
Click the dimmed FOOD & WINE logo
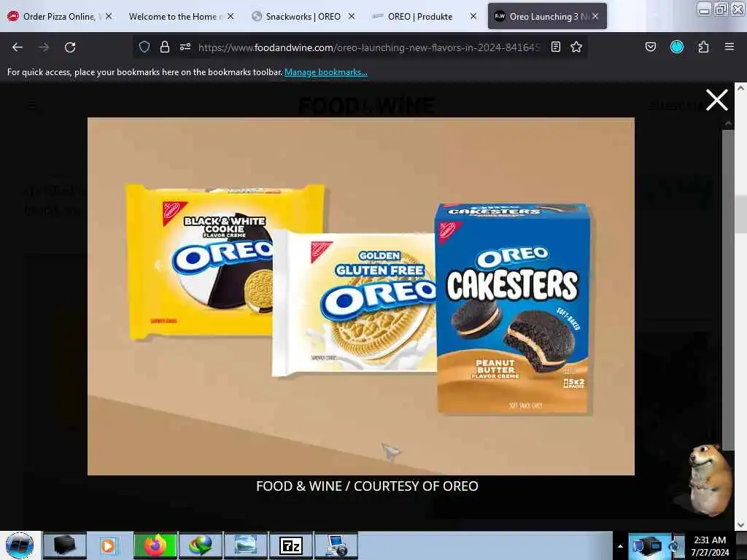click(366, 106)
